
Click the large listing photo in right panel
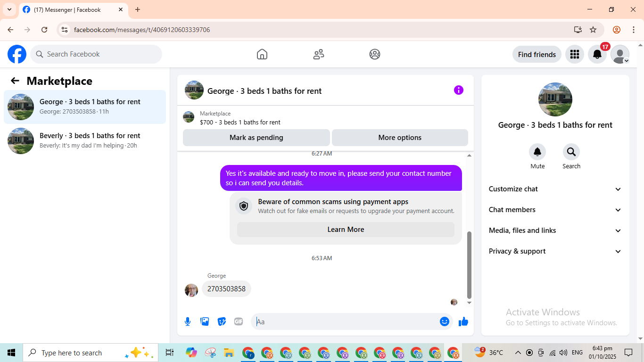pos(555,99)
